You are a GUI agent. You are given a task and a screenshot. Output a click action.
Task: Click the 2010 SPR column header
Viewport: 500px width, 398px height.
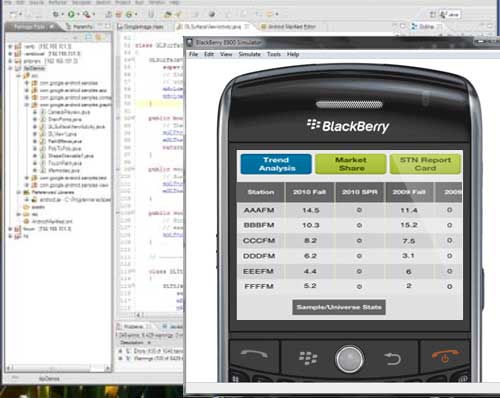[359, 192]
